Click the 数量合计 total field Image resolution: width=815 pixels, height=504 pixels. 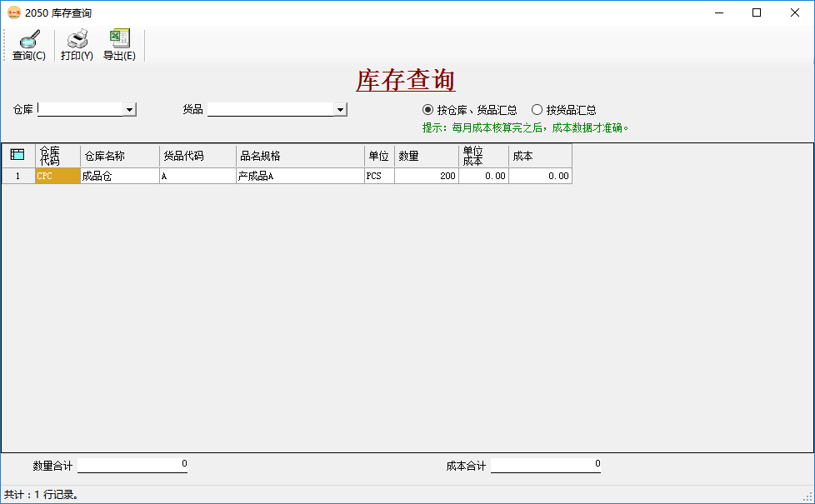[132, 464]
